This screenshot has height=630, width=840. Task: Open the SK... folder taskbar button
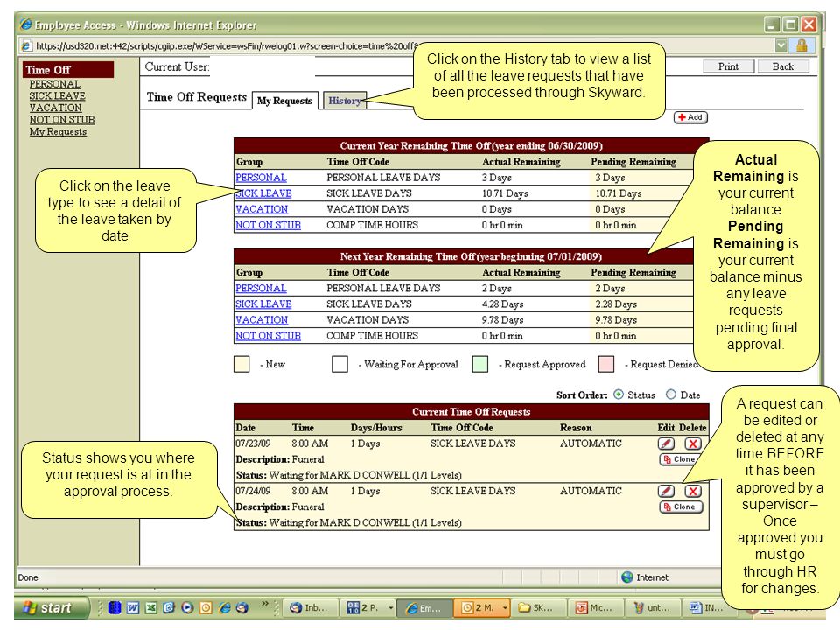click(x=537, y=607)
